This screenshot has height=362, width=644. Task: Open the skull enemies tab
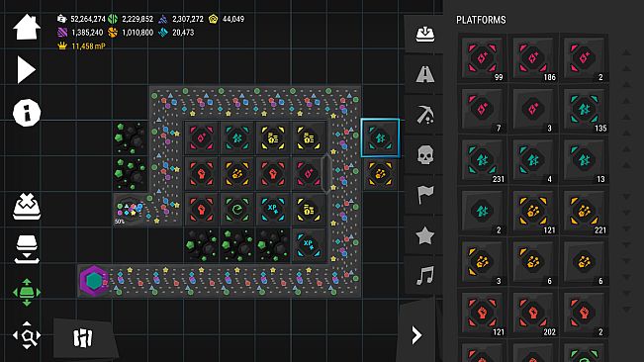tap(425, 155)
